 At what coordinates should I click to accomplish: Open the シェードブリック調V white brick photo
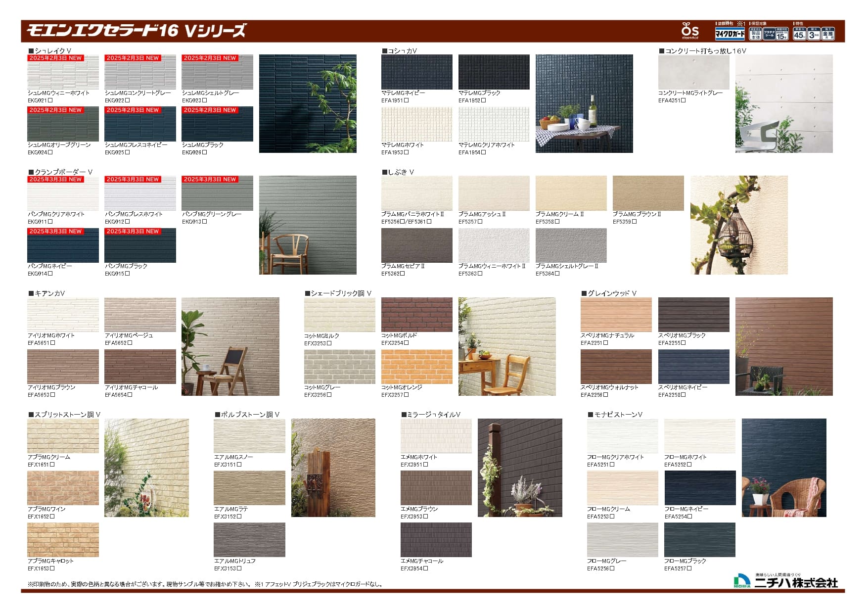(507, 346)
